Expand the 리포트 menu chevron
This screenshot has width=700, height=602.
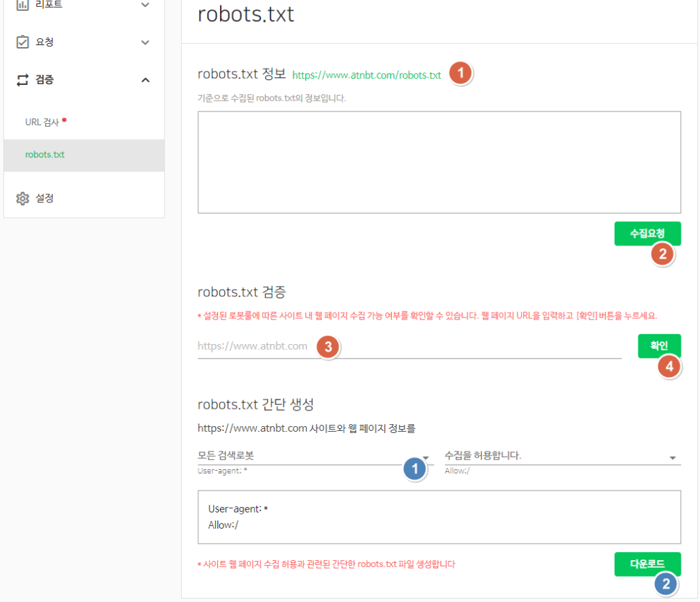[145, 5]
